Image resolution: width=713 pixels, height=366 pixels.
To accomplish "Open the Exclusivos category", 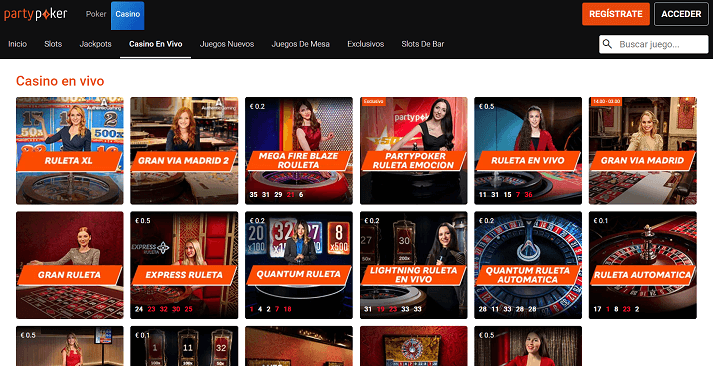I will pyautogui.click(x=366, y=44).
